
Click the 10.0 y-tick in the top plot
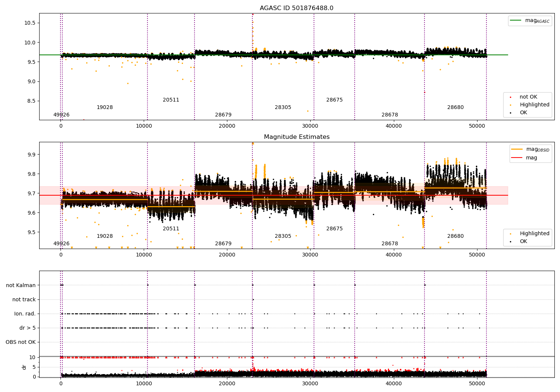29,43
